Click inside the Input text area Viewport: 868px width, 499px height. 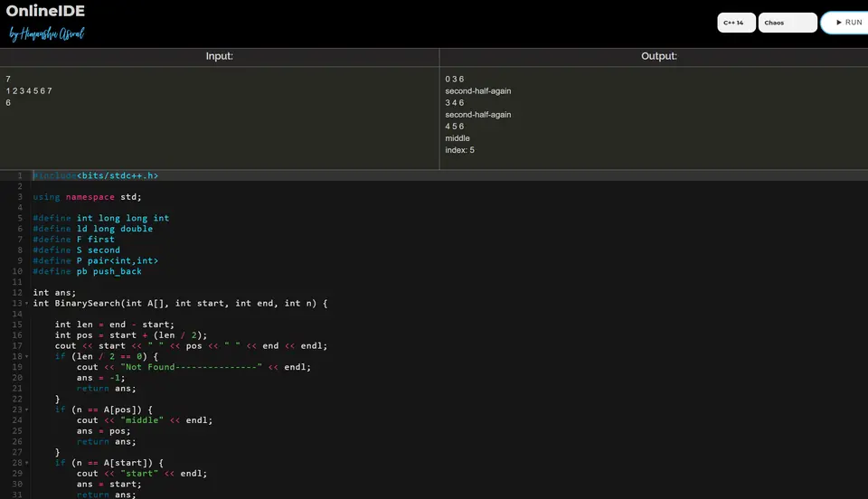tap(219, 118)
